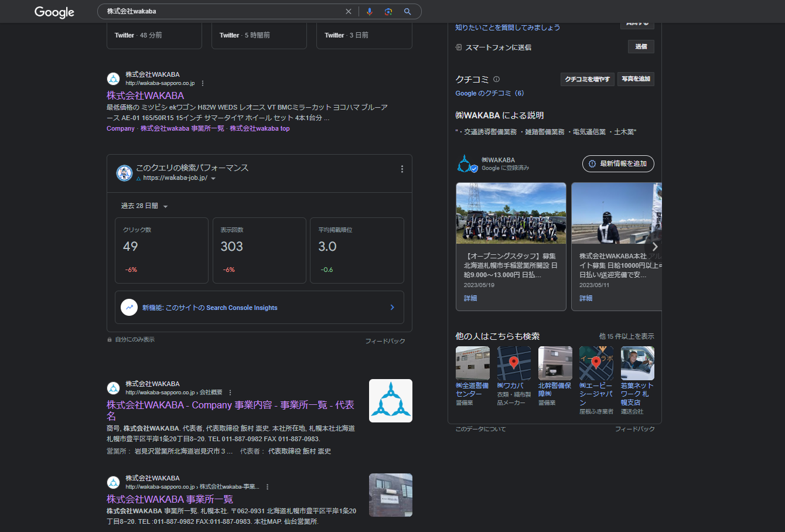Open more options for 事業所一覧 result
The image size is (785, 532).
click(267, 487)
